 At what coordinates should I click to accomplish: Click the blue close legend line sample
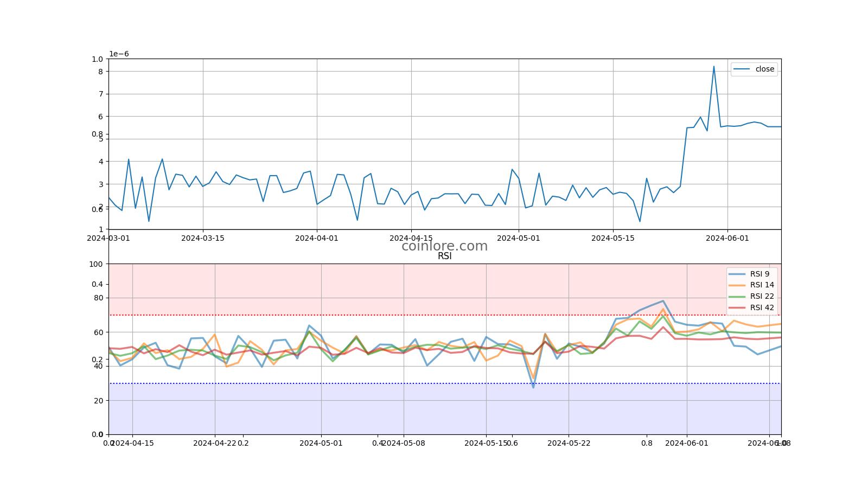coord(742,69)
